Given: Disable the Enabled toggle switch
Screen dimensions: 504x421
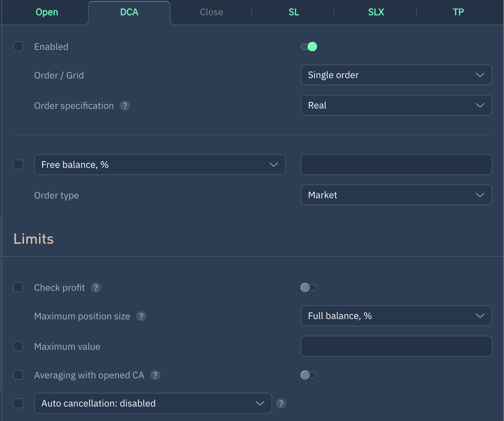Looking at the screenshot, I should [309, 47].
